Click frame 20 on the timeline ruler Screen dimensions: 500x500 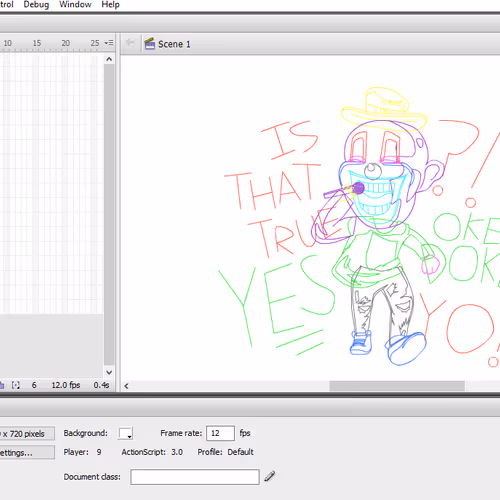click(66, 43)
